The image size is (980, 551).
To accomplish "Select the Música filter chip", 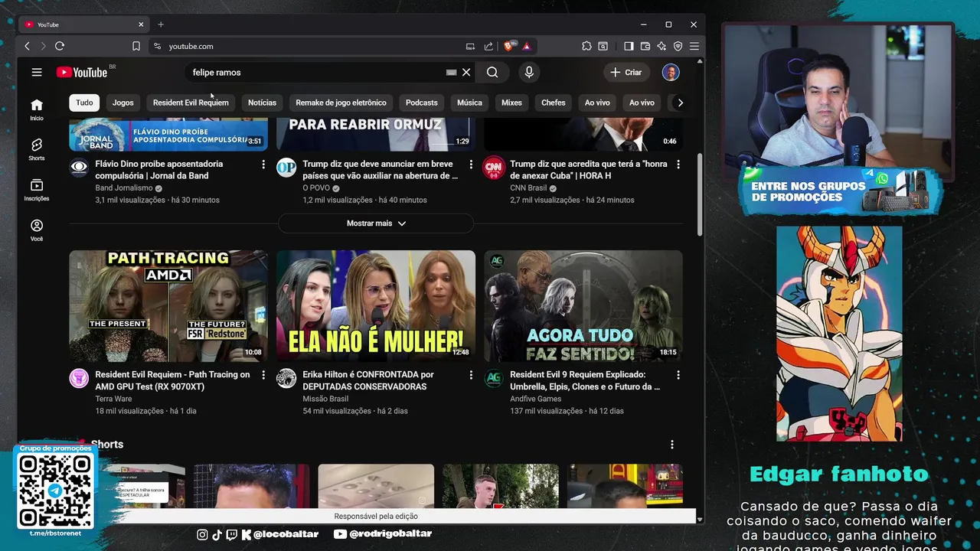I will click(x=469, y=103).
